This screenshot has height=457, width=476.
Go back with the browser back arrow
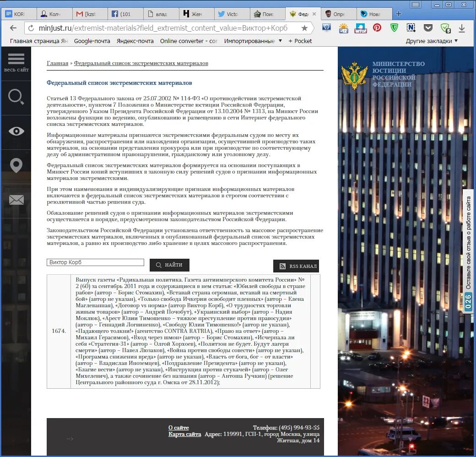[13, 28]
